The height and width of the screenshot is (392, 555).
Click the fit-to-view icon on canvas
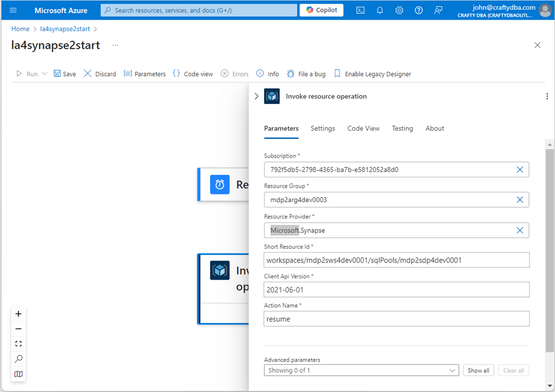click(x=18, y=344)
